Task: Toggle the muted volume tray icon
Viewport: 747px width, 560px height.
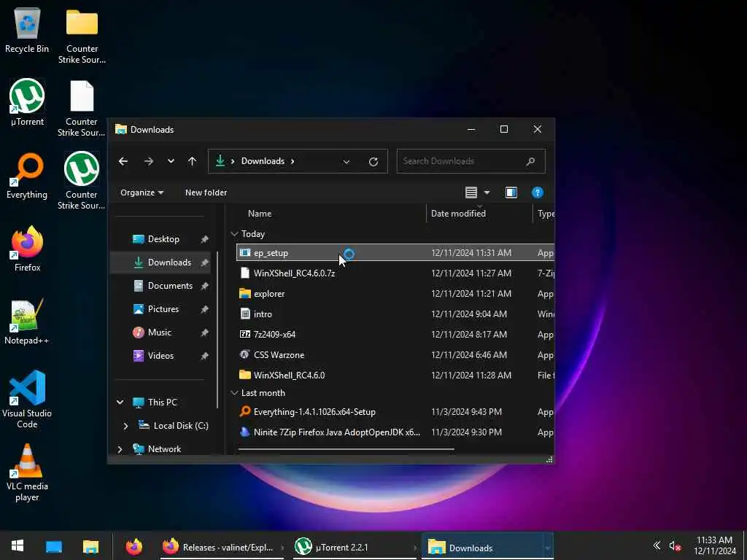Action: (675, 546)
